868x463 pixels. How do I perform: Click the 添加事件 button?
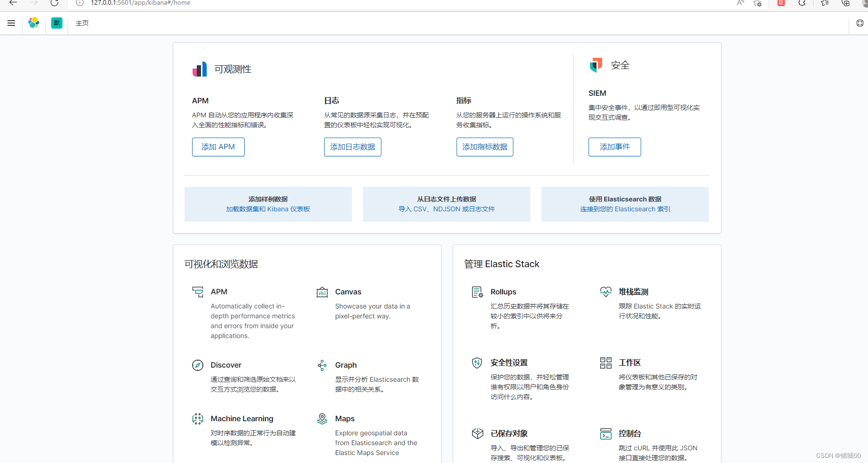click(615, 147)
